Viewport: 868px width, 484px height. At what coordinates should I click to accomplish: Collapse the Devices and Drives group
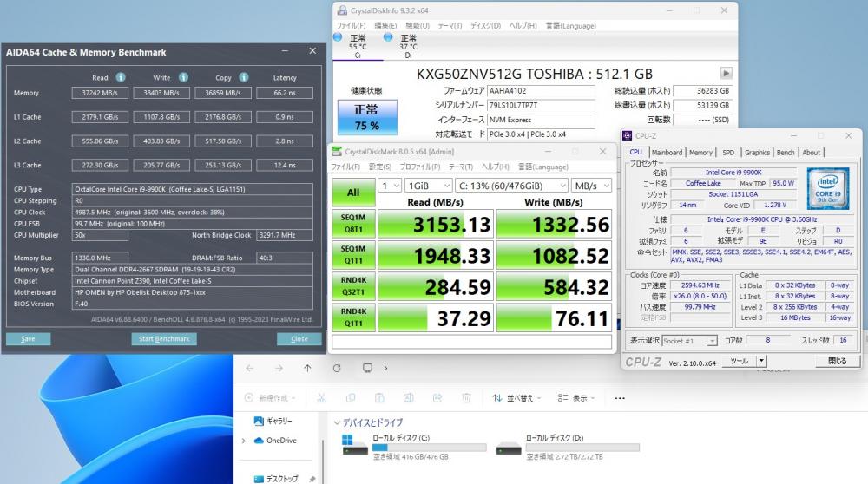337,422
